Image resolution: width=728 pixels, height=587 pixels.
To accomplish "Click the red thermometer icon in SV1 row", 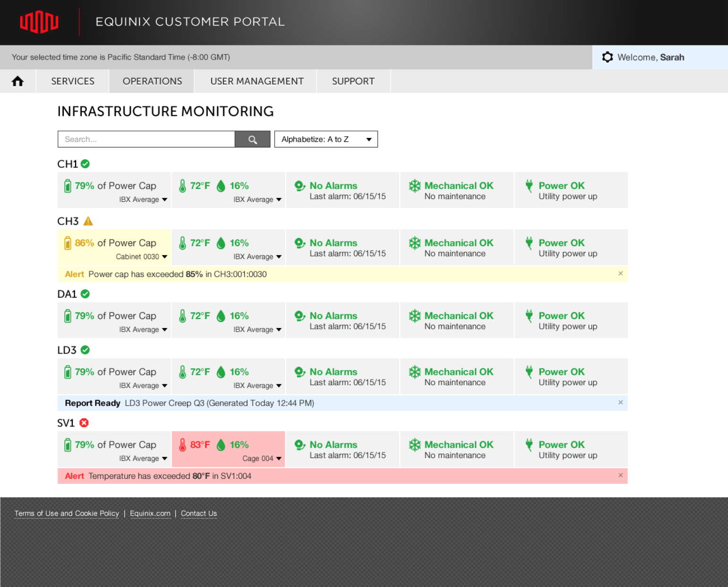I will point(182,445).
